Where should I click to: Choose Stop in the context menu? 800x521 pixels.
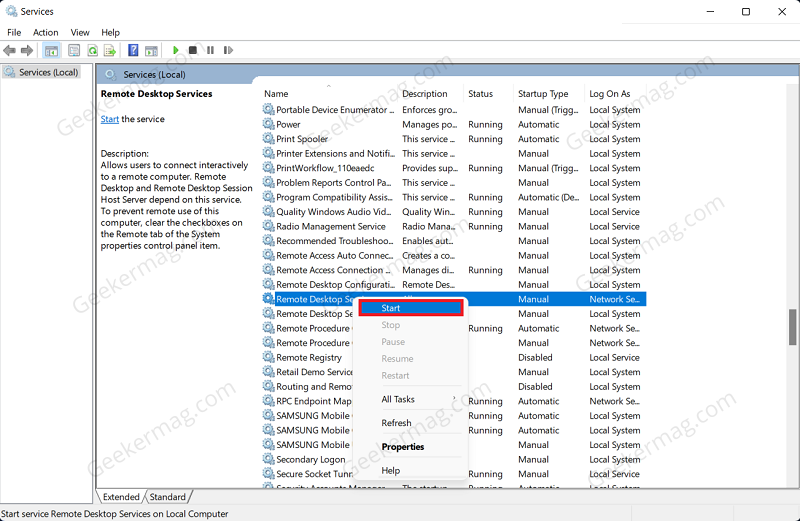[411, 325]
